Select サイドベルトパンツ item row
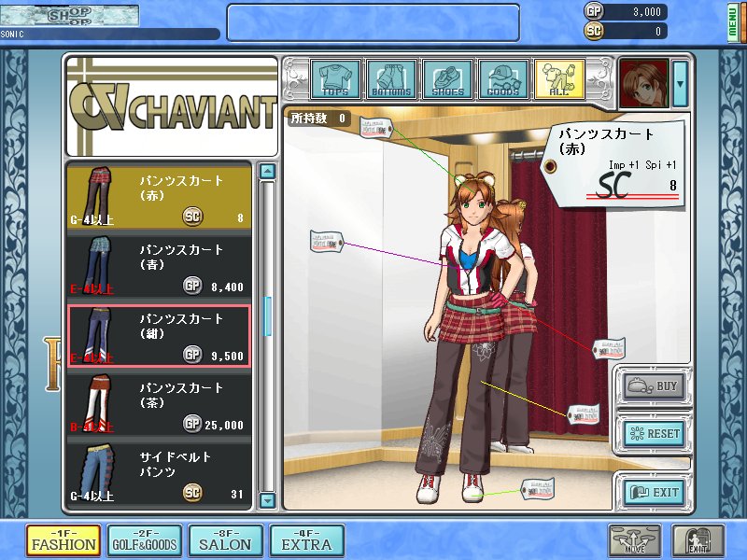 tap(159, 473)
